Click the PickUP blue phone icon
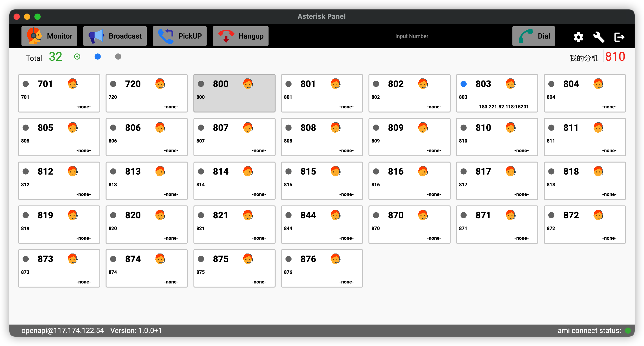The height and width of the screenshot is (346, 644). click(x=166, y=36)
